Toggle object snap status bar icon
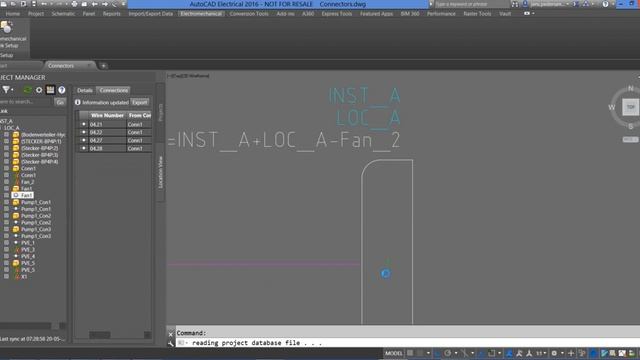Viewport: 640px width, 360px height. 491,353
